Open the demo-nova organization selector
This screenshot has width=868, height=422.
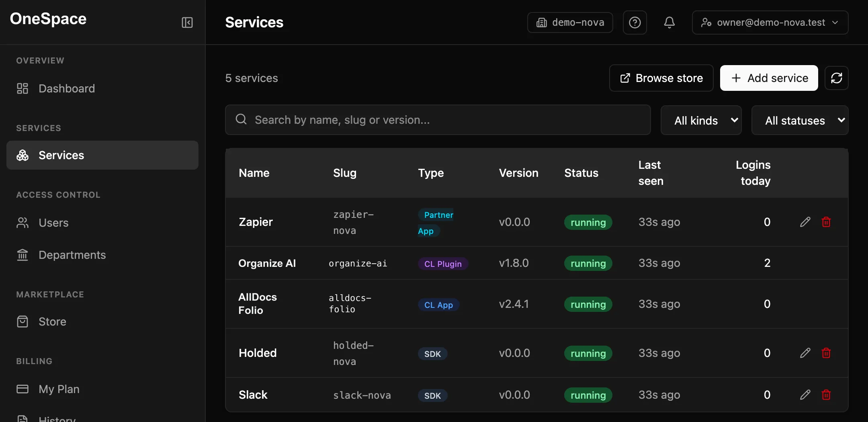tap(570, 23)
